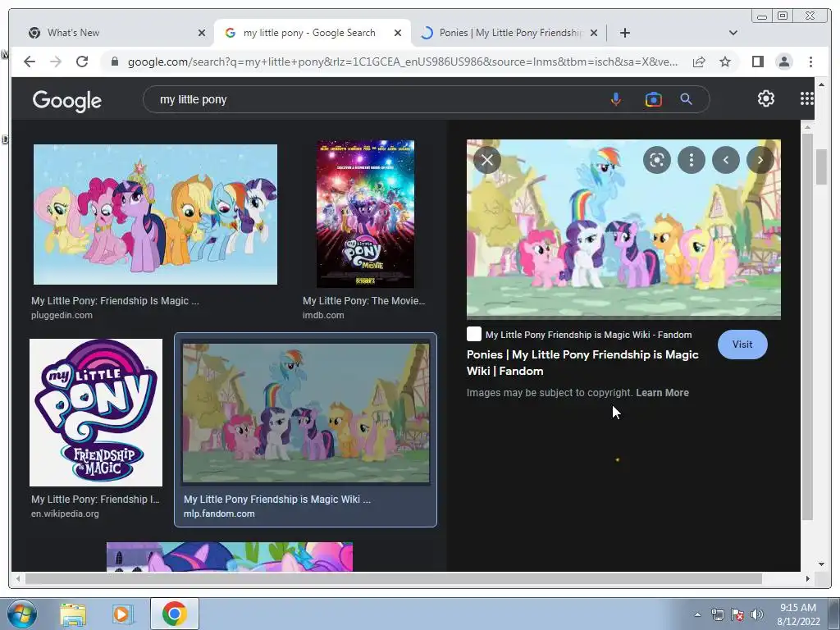Click the Google logo
The image size is (840, 630).
tap(67, 100)
